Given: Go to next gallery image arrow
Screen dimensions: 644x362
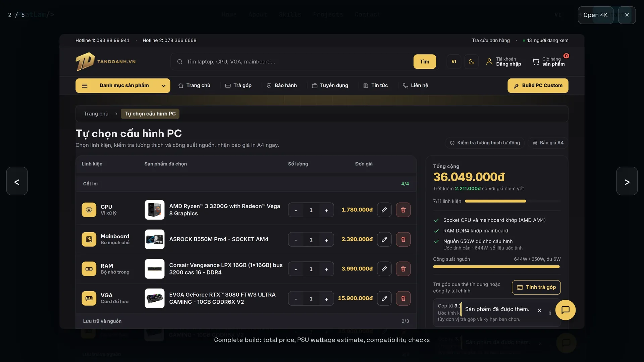Looking at the screenshot, I should 627,181.
